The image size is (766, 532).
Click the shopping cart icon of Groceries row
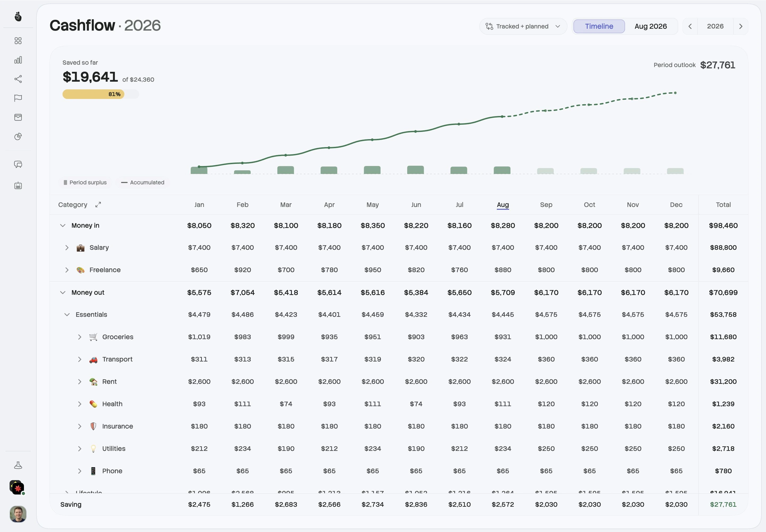pyautogui.click(x=93, y=337)
